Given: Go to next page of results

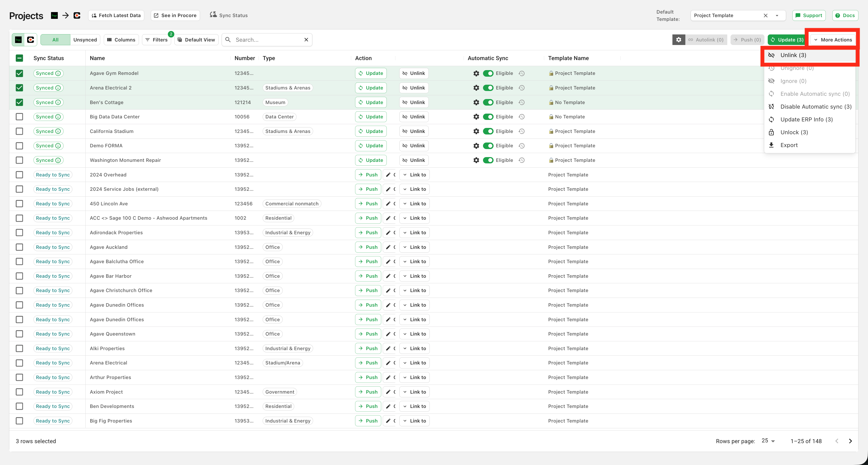Looking at the screenshot, I should click(x=850, y=441).
